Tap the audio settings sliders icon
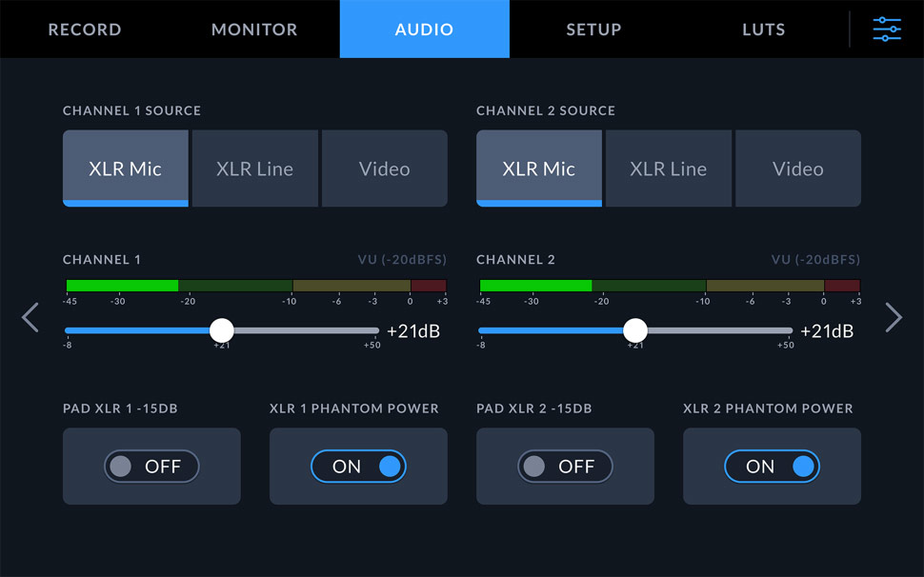Viewport: 924px width, 577px height. (887, 29)
